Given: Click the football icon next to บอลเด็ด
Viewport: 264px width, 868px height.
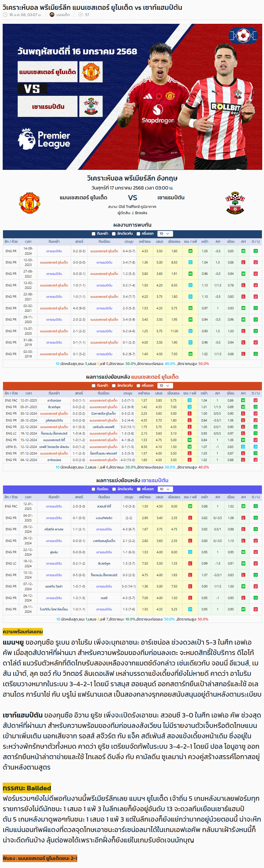Looking at the screenshot, I should [x=52, y=15].
